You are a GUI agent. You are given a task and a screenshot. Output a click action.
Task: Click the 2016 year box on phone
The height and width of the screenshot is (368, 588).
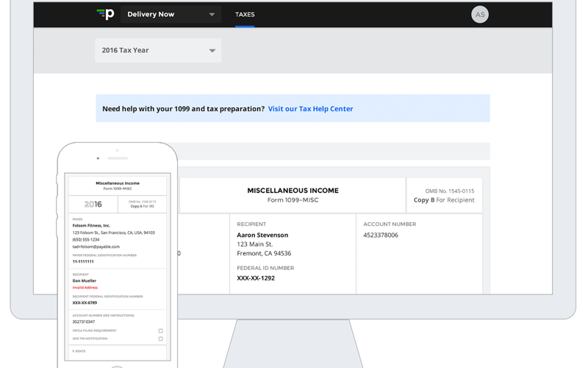coord(93,205)
